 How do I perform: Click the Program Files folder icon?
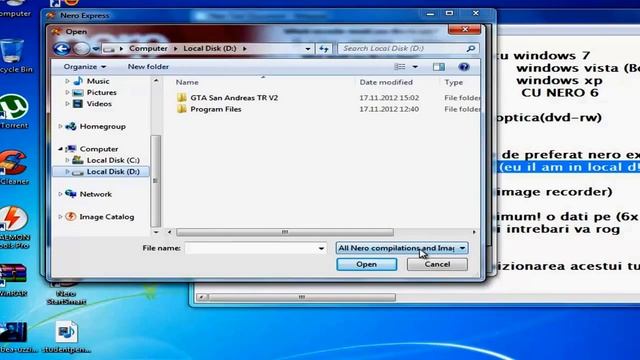click(x=182, y=109)
